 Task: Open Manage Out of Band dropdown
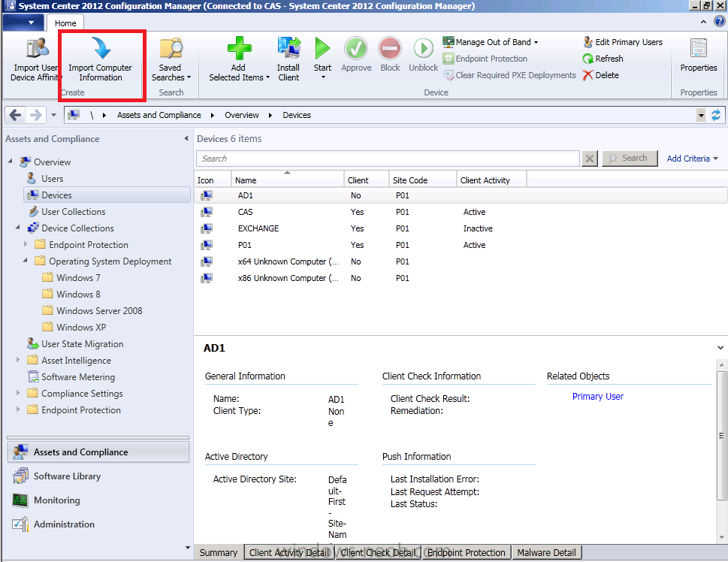(491, 42)
